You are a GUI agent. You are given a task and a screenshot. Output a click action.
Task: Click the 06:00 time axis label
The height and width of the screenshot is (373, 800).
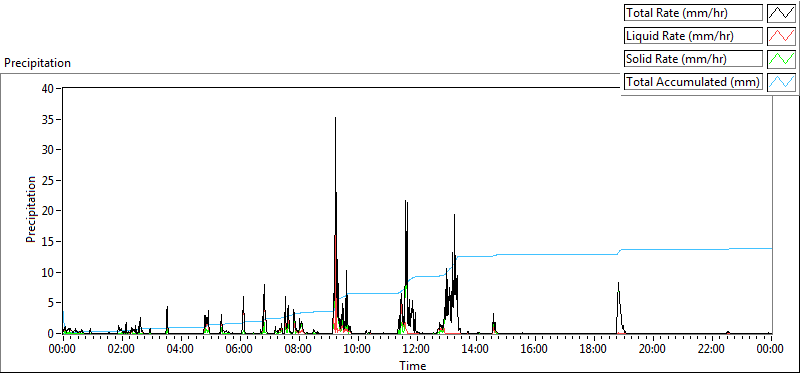click(x=240, y=350)
